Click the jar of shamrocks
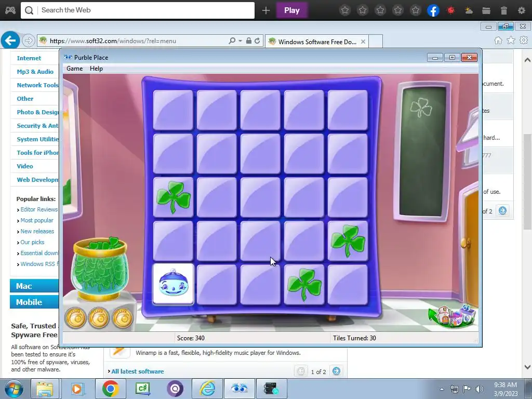The height and width of the screenshot is (399, 532). (100, 269)
